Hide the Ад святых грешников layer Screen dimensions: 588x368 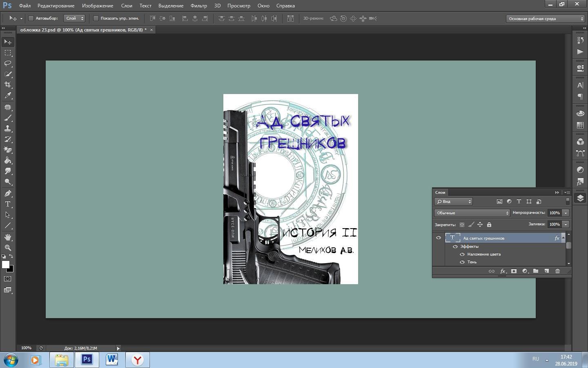point(439,238)
